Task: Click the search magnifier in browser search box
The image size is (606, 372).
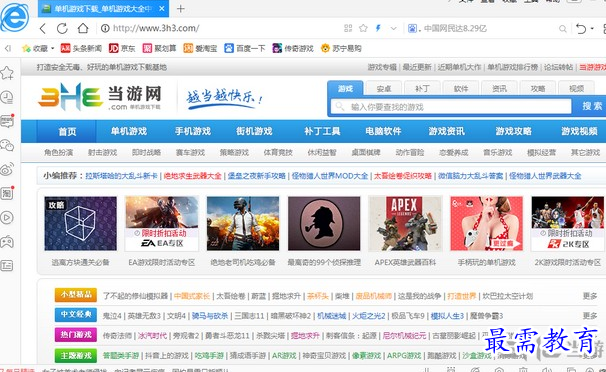Action: [563, 29]
